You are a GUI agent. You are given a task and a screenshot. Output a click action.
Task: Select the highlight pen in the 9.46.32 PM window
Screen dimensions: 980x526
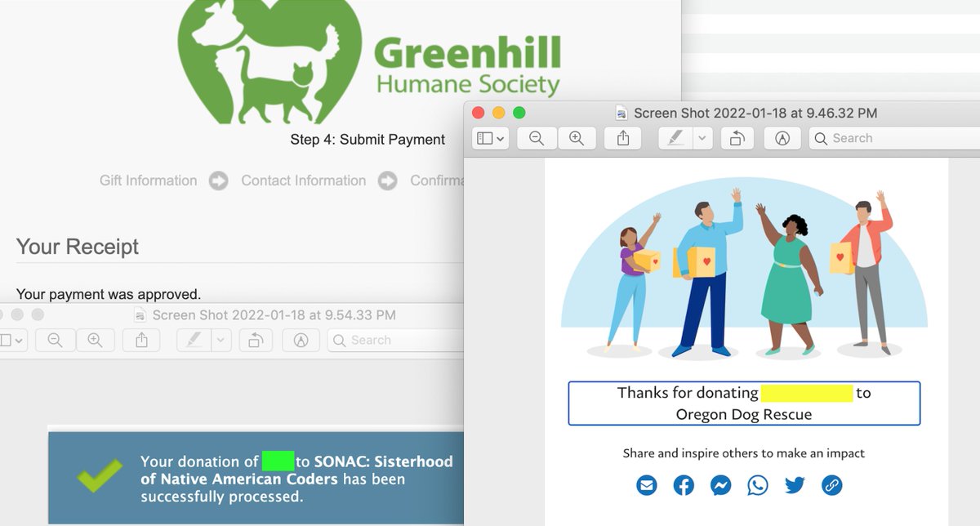click(x=675, y=138)
